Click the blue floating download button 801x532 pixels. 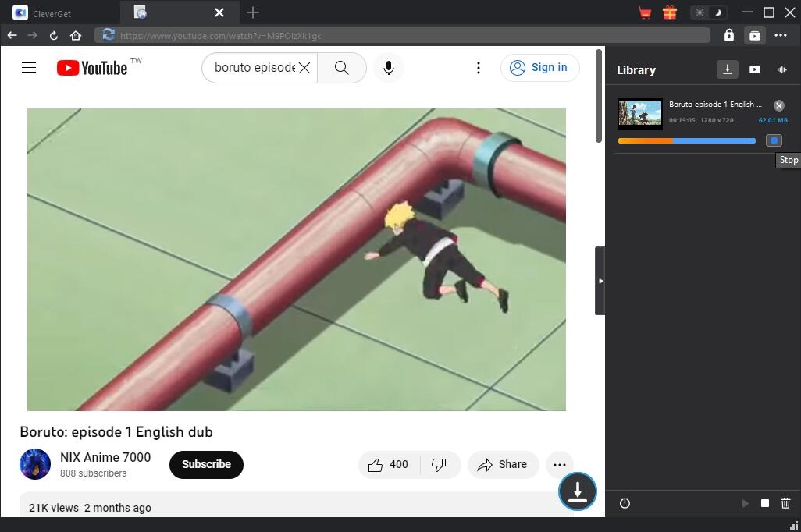coord(577,491)
